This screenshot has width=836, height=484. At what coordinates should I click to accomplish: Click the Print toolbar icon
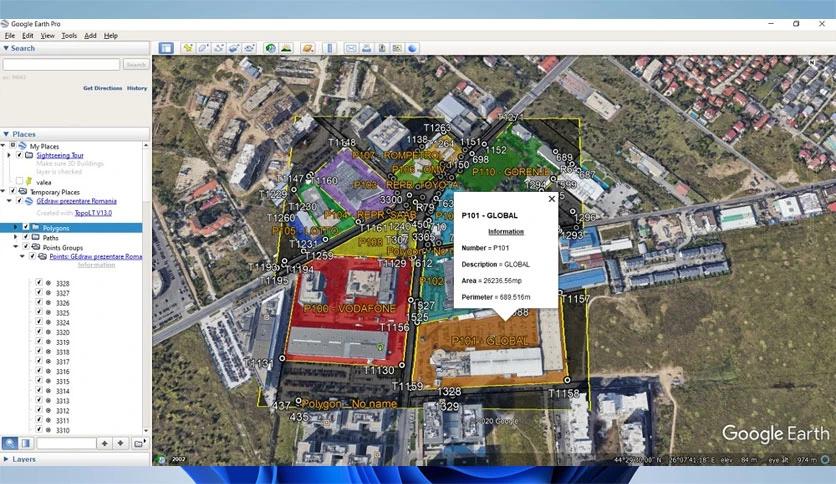tap(366, 48)
